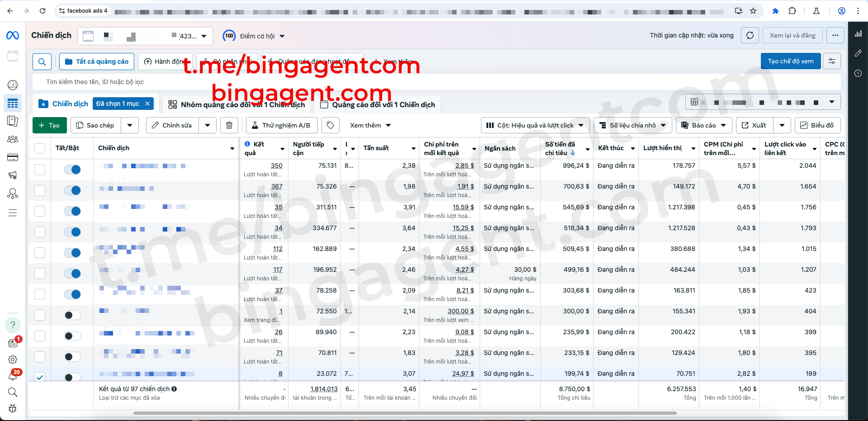
Task: Check the box for row with 367 results
Action: click(x=40, y=190)
